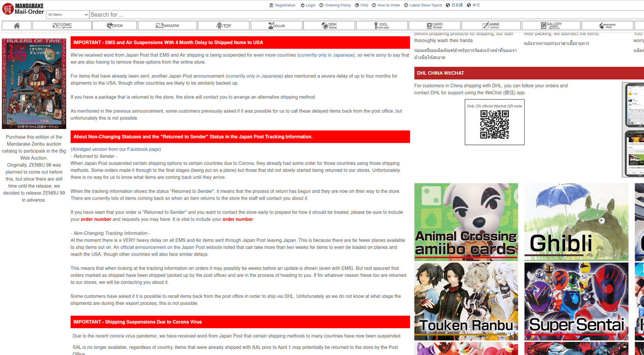Open the COMIC category tab

[x=62, y=26]
